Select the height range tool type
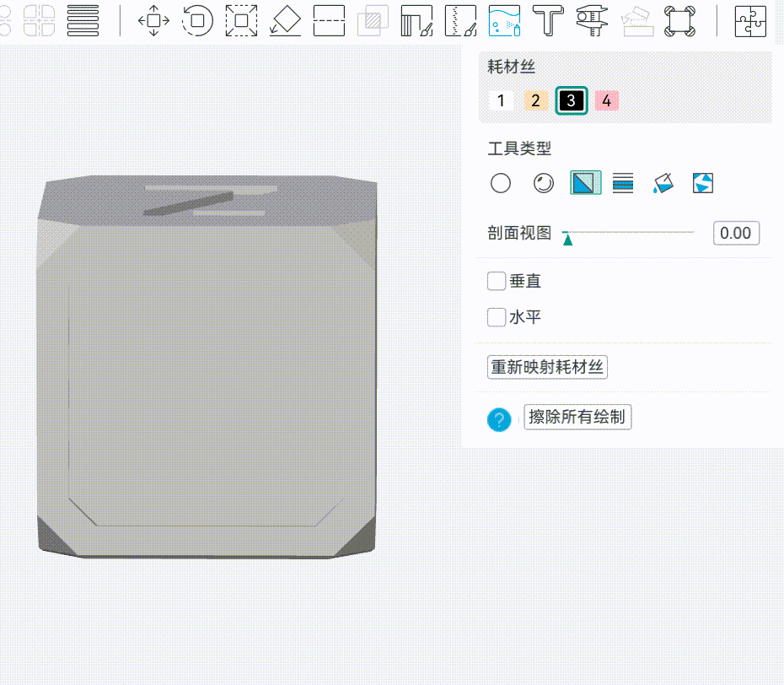Image resolution: width=784 pixels, height=685 pixels. click(623, 183)
